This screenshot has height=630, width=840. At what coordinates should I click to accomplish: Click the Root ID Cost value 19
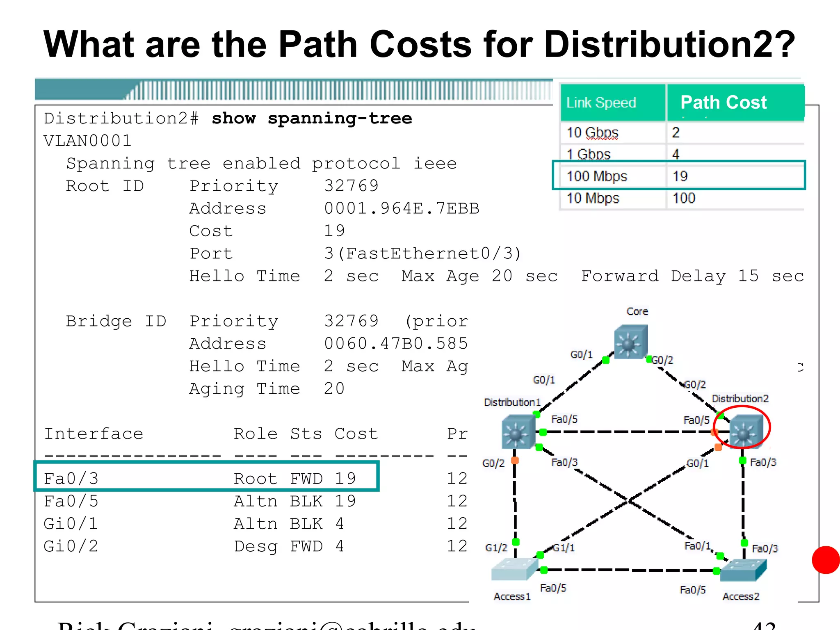334,231
